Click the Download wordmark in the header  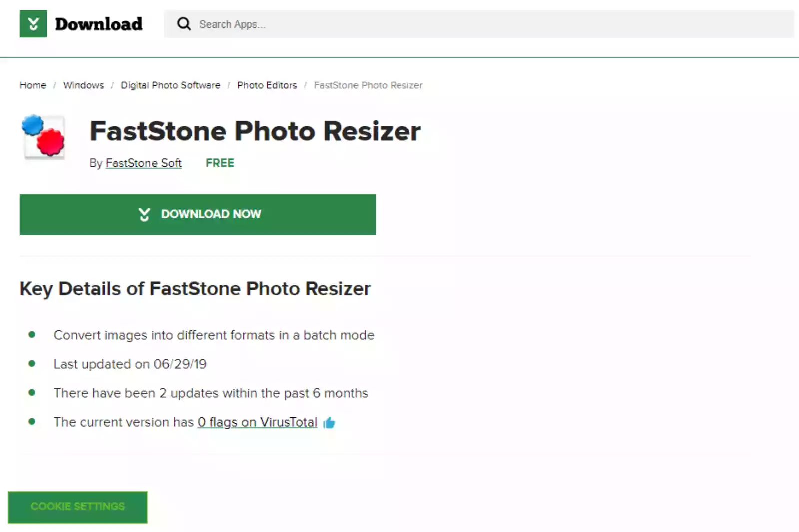pos(99,24)
